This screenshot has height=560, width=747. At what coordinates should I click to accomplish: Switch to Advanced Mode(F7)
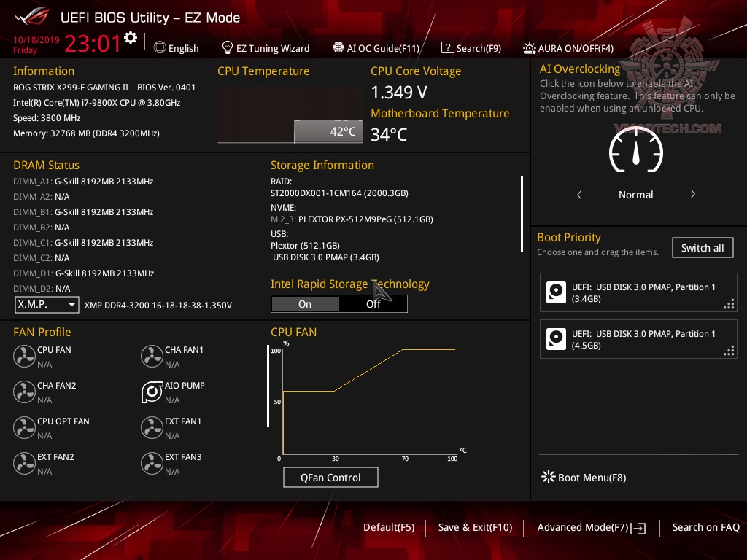[x=584, y=527]
